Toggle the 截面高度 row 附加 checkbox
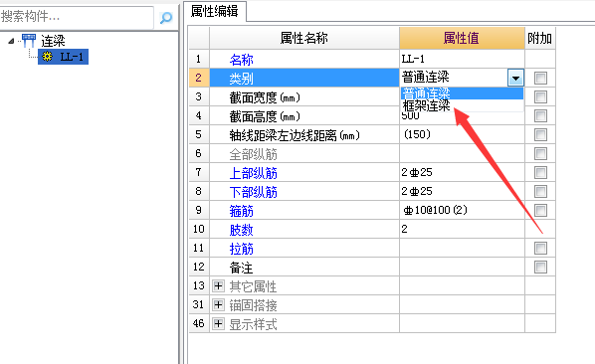The width and height of the screenshot is (595, 364). [x=540, y=116]
